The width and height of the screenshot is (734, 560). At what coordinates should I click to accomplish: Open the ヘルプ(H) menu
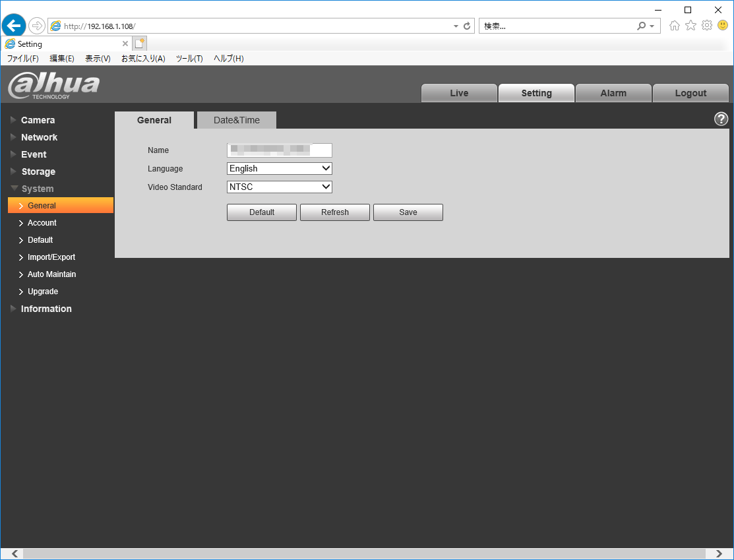pyautogui.click(x=228, y=59)
